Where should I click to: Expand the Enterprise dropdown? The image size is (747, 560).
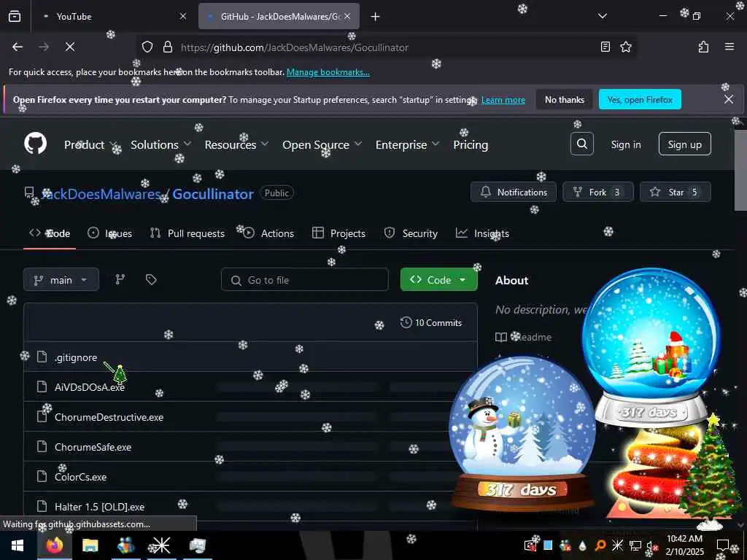coord(407,144)
